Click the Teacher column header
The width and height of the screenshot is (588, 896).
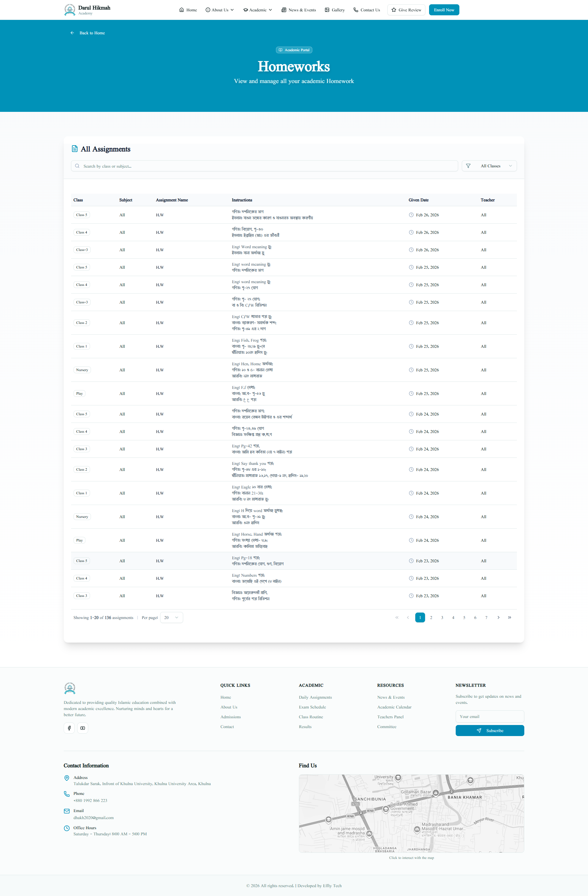tap(488, 200)
